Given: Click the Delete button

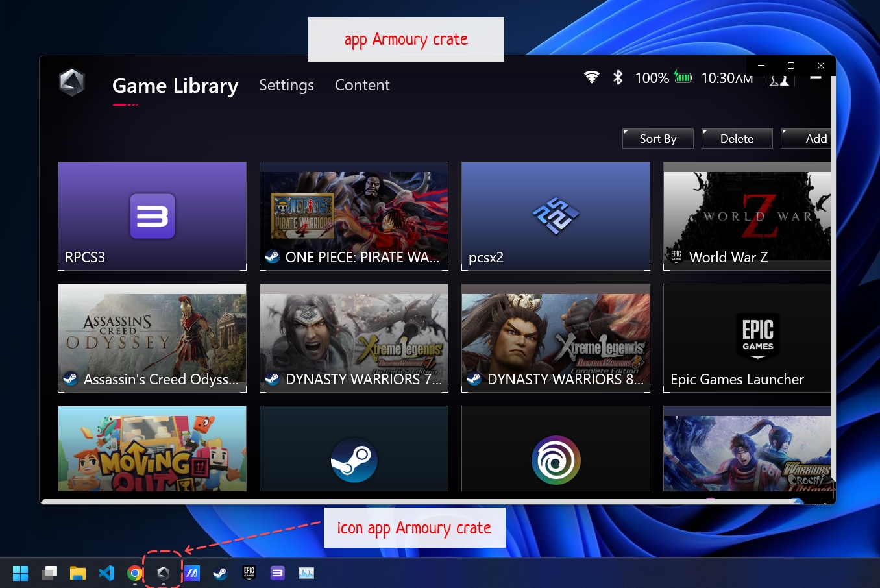Looking at the screenshot, I should point(737,138).
